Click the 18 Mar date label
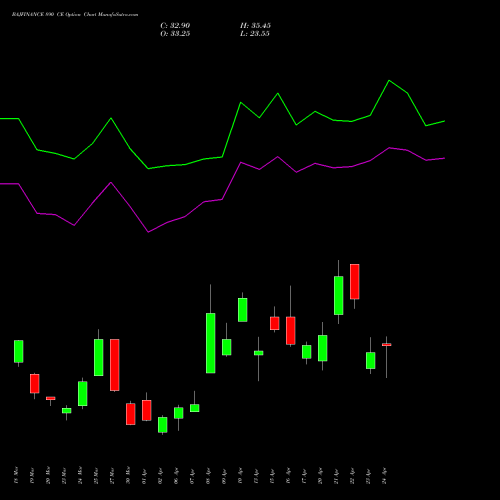This screenshot has height=500, width=500. (16, 475)
